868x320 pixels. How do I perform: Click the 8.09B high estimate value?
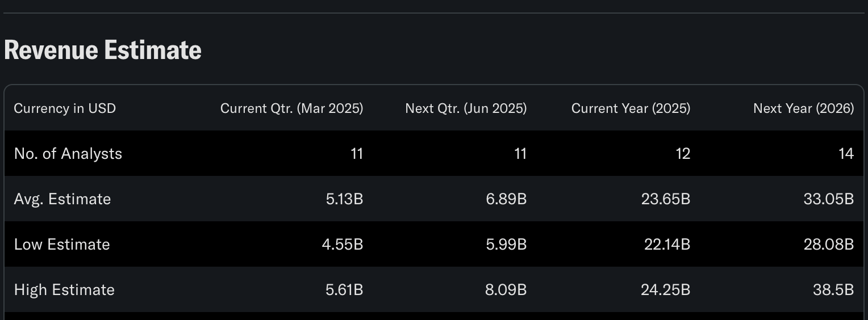[506, 290]
